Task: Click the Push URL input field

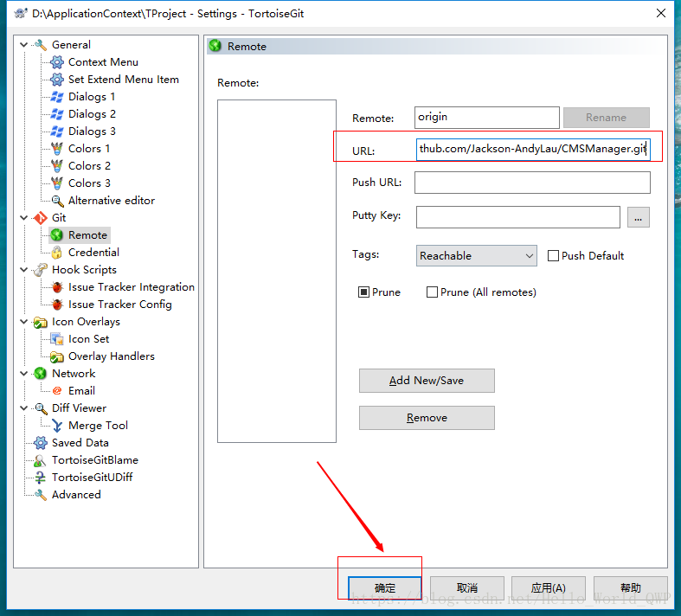Action: point(532,183)
